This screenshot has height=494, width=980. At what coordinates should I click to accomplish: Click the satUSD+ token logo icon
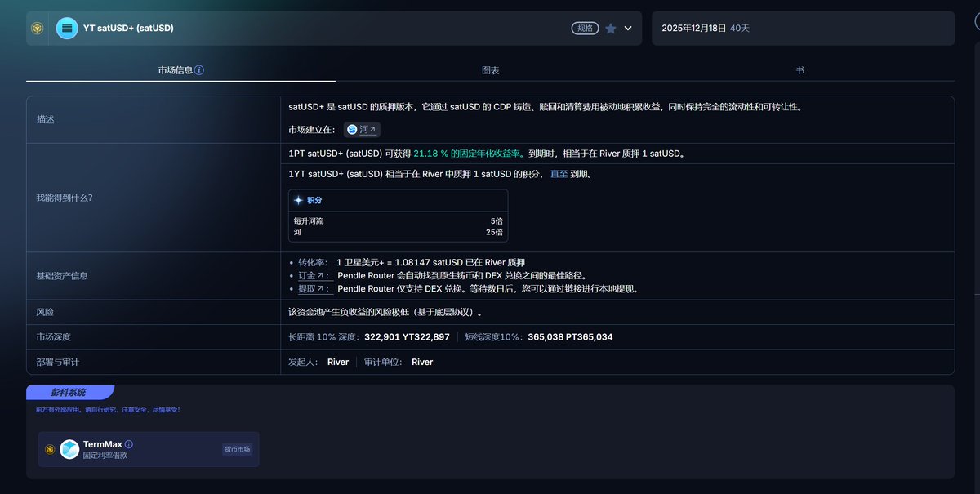(x=67, y=29)
